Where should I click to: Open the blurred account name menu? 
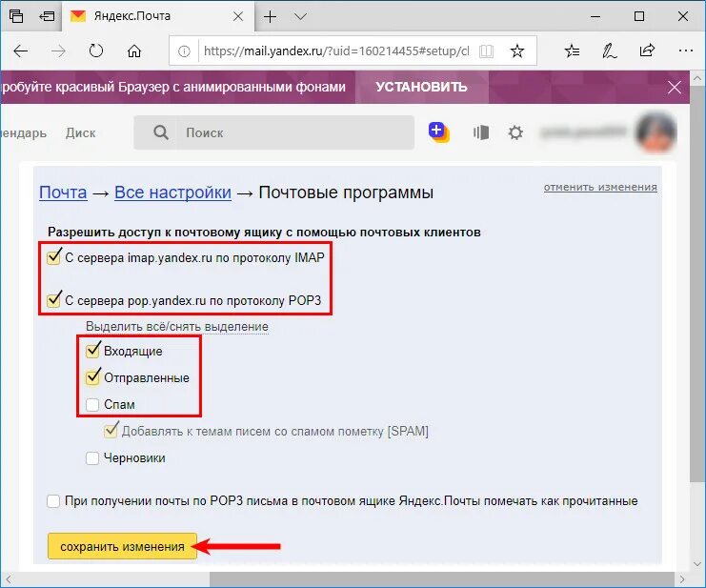[x=584, y=132]
